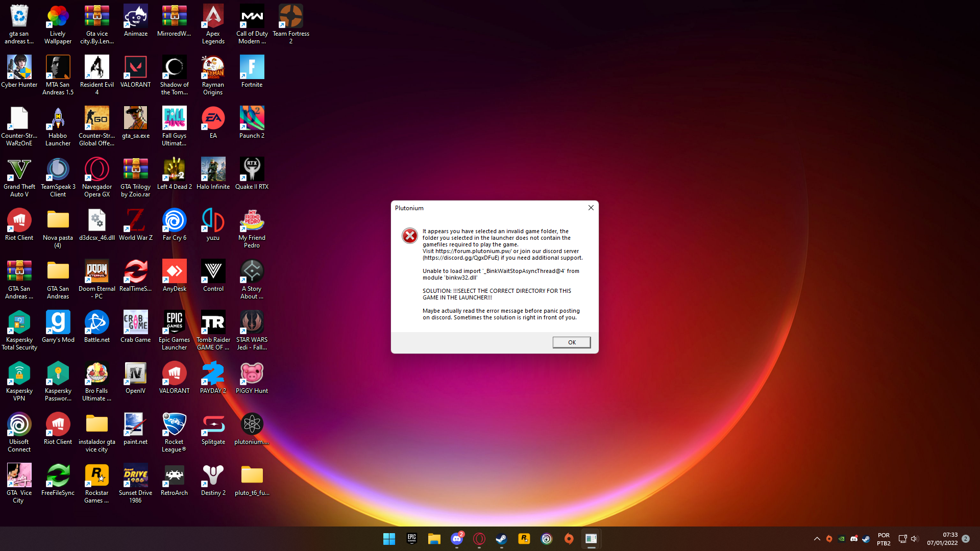Show hidden system tray icons
Viewport: 980px width, 551px height.
817,539
